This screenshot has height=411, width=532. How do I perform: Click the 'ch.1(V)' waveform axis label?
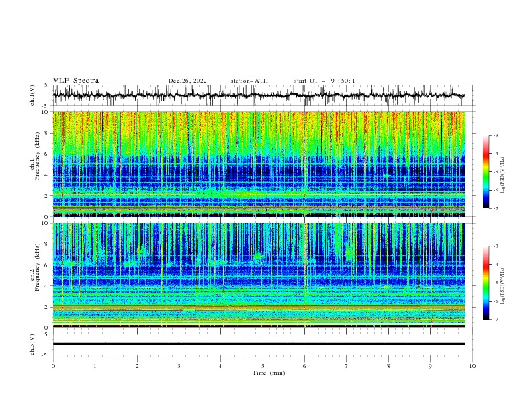pos(32,95)
